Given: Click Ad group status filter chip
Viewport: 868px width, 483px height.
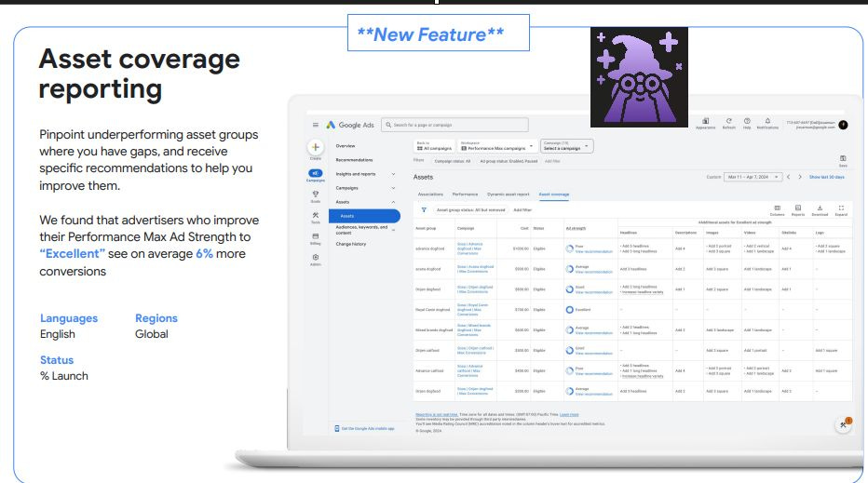Looking at the screenshot, I should tap(509, 161).
